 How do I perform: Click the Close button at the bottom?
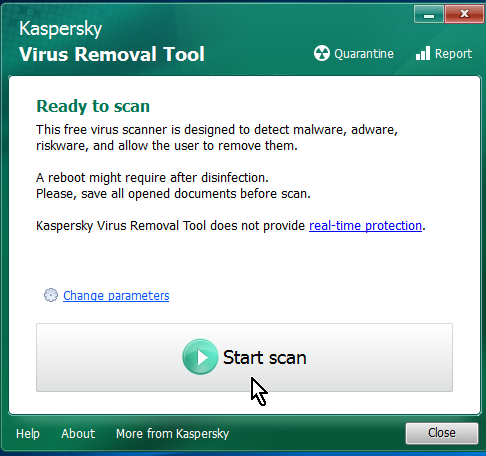(x=442, y=433)
